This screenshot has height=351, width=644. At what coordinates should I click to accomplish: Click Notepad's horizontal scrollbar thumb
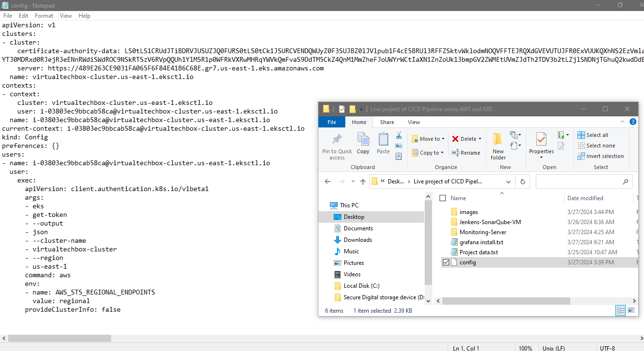pos(59,338)
